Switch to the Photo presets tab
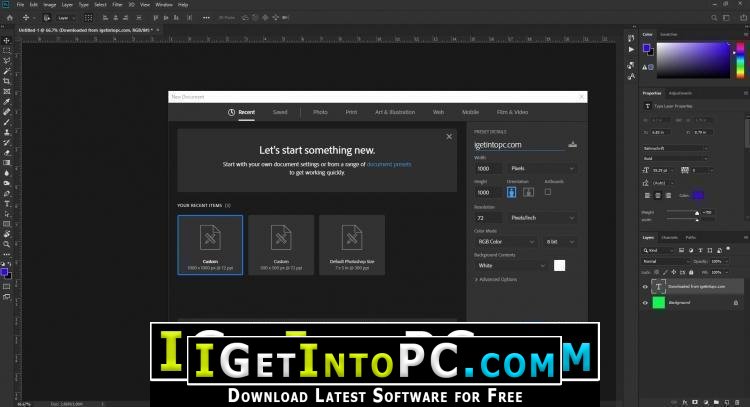The image size is (750, 407). (x=320, y=112)
